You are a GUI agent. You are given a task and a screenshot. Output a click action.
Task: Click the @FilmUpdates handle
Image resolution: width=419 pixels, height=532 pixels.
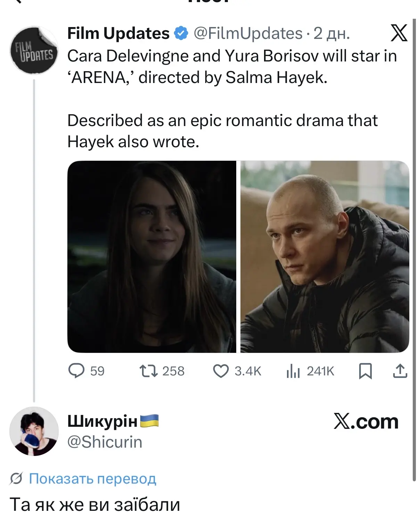(x=248, y=34)
